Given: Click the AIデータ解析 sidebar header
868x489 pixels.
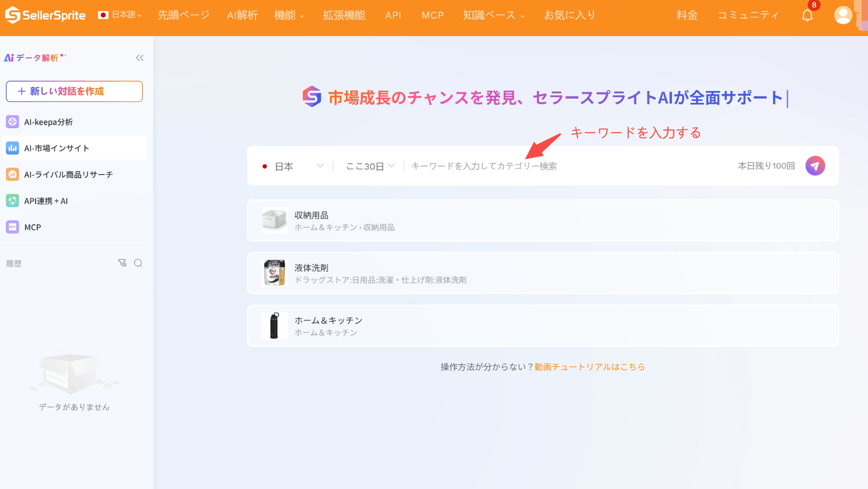Looking at the screenshot, I should tap(35, 58).
